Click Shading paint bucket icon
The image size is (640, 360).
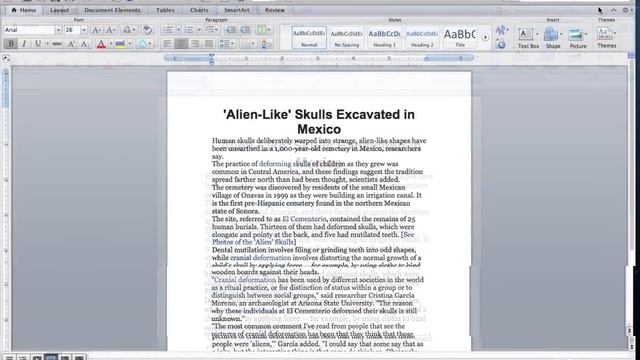[266, 44]
